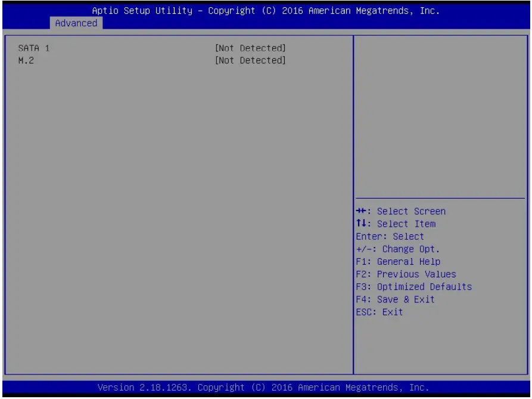Viewport: 532px width, 399px height.
Task: Click F4: Save & Exit text
Action: (395, 299)
